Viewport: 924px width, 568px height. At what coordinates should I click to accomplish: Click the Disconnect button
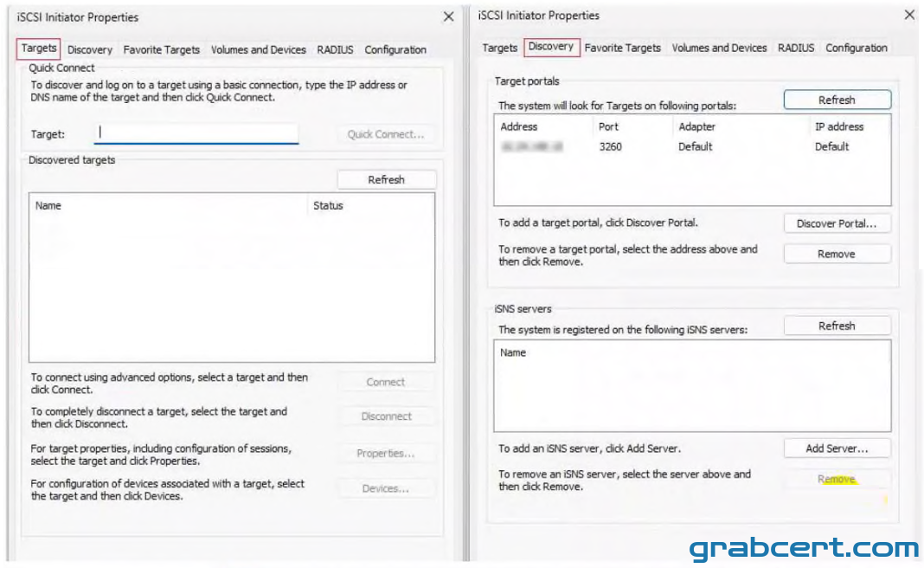[385, 416]
